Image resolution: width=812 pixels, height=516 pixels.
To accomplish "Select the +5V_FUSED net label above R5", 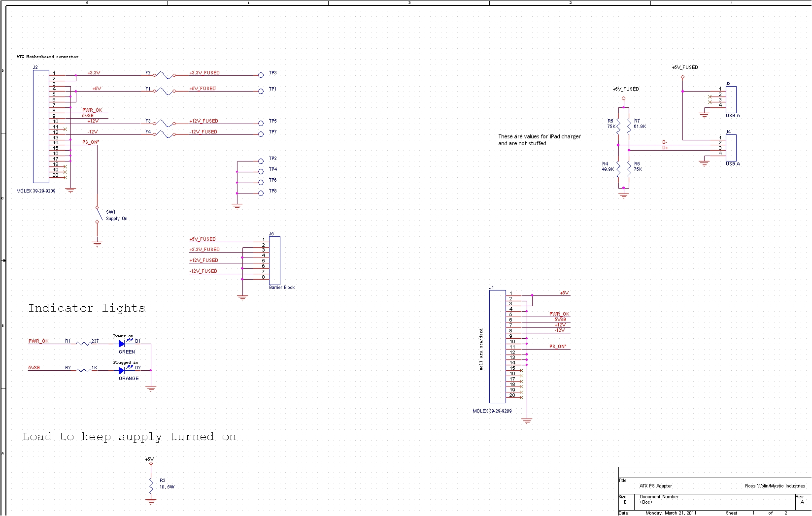I will [625, 89].
